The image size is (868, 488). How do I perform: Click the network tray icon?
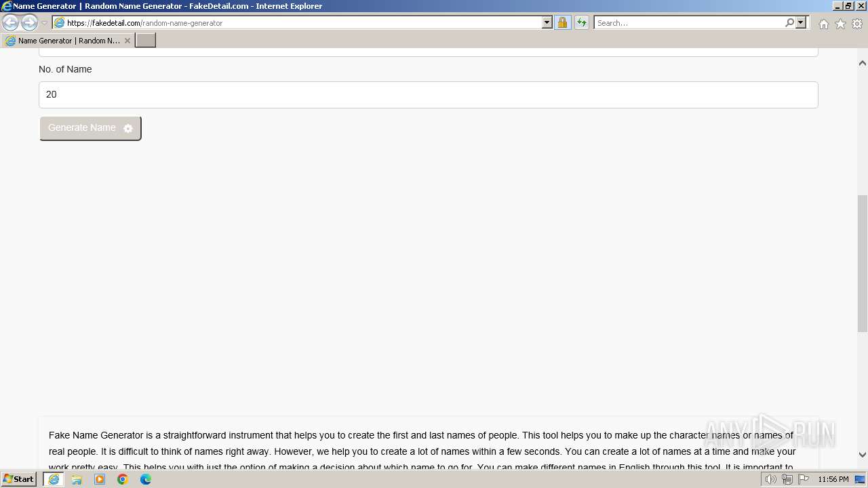pyautogui.click(x=787, y=479)
